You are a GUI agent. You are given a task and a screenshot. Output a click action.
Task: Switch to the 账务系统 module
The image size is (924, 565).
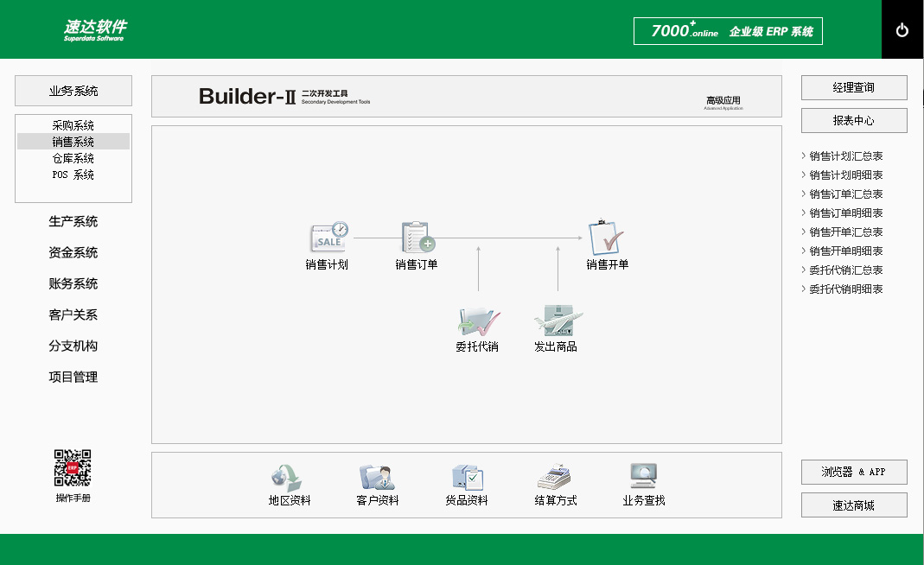73,284
